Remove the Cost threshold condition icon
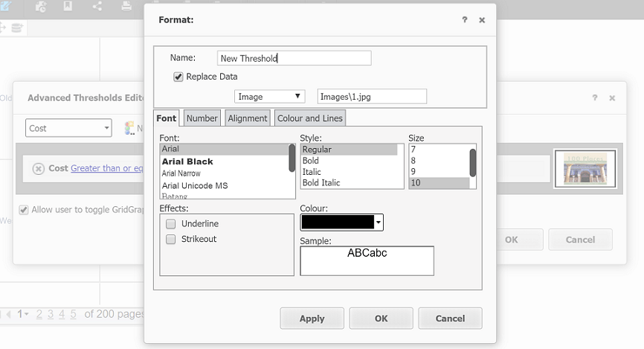Screen dimensions: 644x349 pyautogui.click(x=39, y=169)
